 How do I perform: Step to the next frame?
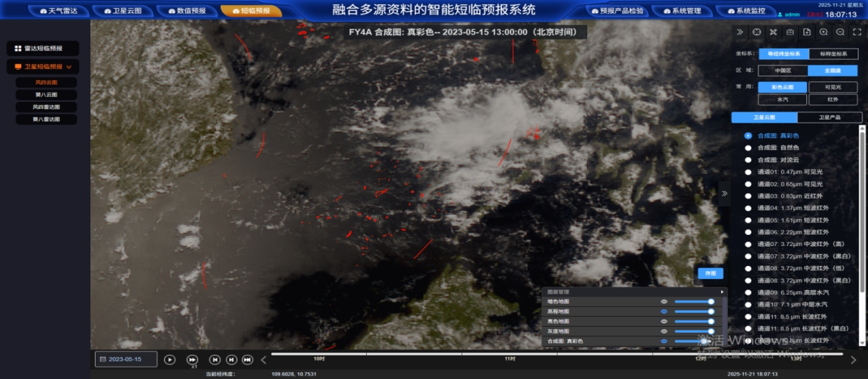232,360
